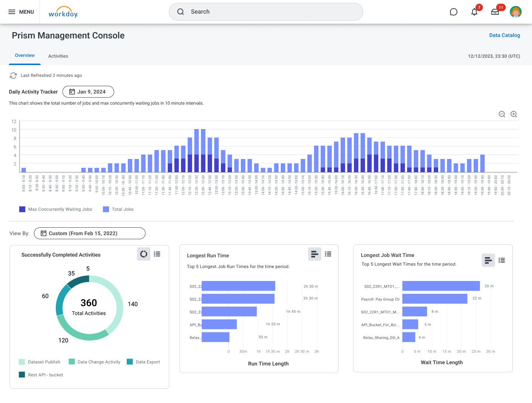This screenshot has width=532, height=403.
Task: Toggle Dataset Publish legend swatch
Action: tap(22, 362)
